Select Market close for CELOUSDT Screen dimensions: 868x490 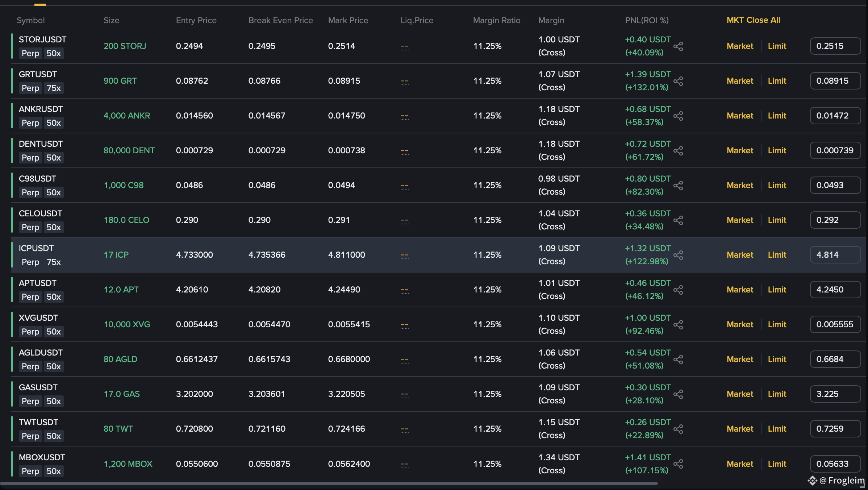click(740, 220)
